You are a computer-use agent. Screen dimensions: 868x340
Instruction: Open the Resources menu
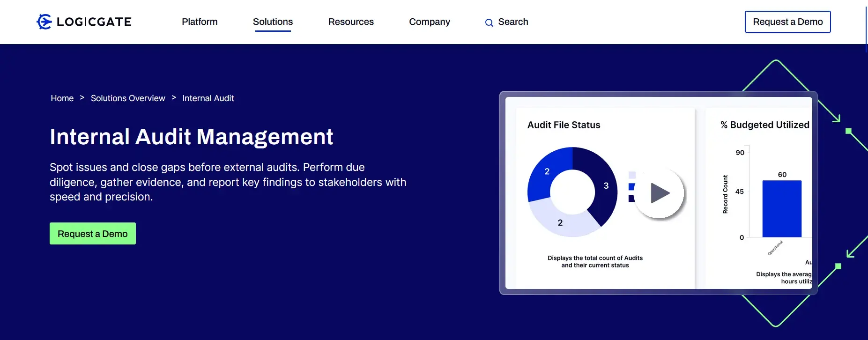click(351, 22)
